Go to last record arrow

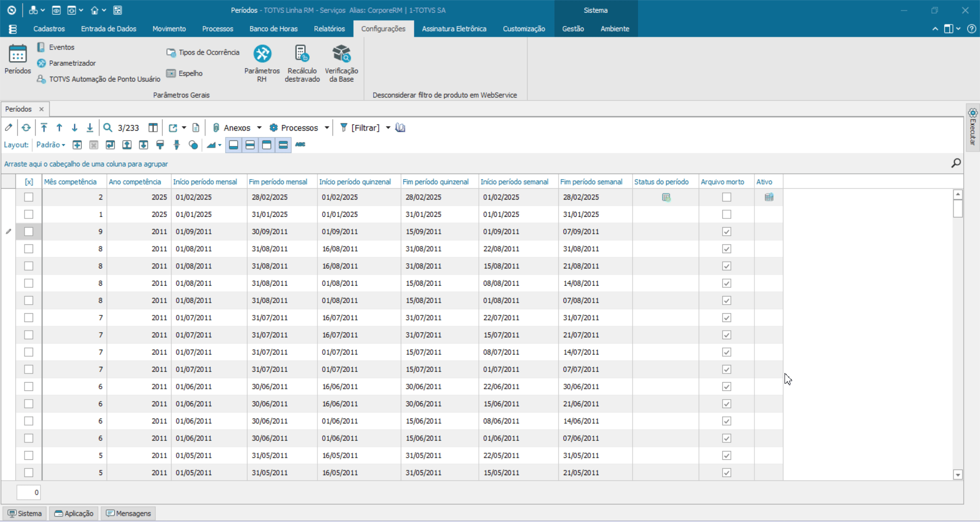coord(90,128)
